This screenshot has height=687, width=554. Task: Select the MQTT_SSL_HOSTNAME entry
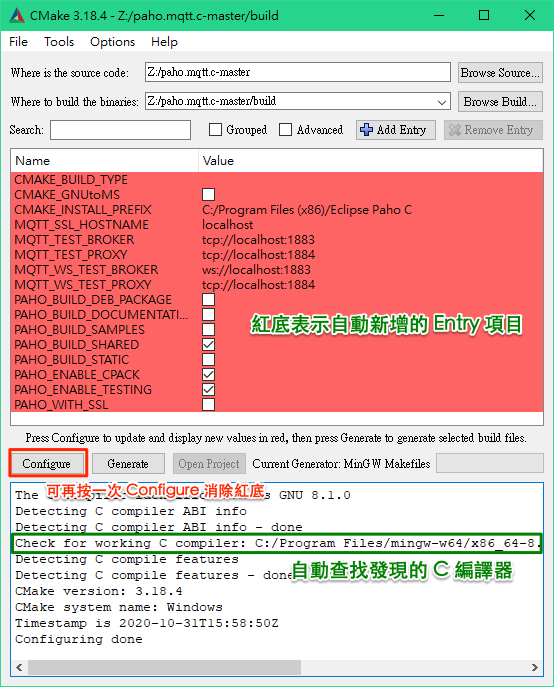click(x=82, y=225)
